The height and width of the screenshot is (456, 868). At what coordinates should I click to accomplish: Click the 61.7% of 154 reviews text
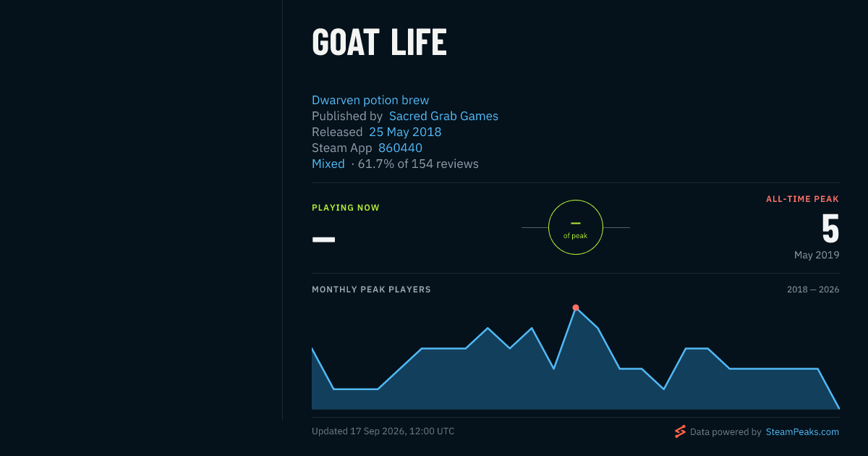(418, 164)
